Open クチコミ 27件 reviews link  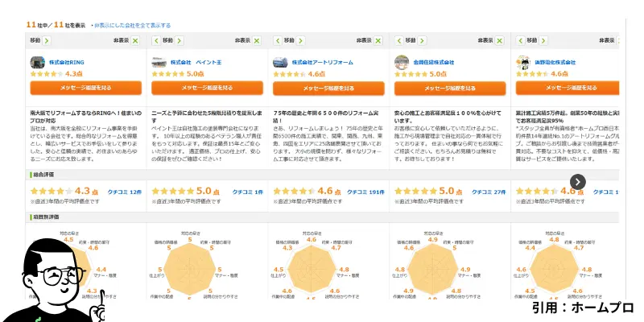click(x=489, y=192)
